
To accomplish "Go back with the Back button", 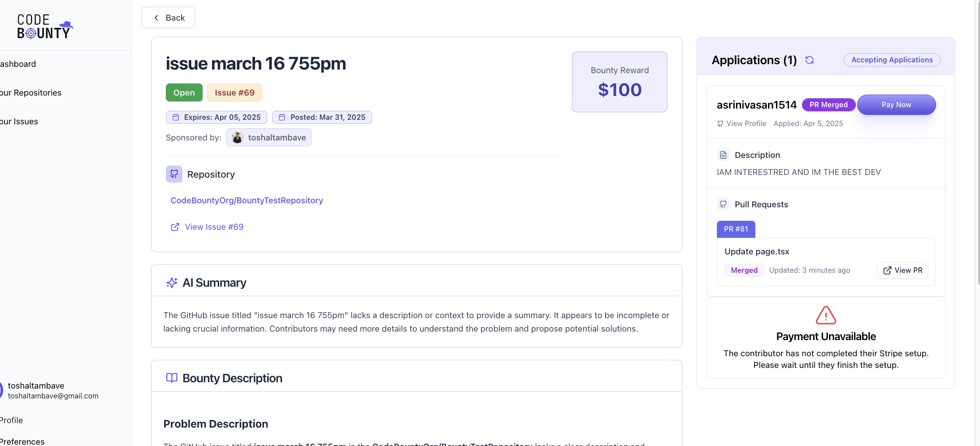I will [168, 17].
